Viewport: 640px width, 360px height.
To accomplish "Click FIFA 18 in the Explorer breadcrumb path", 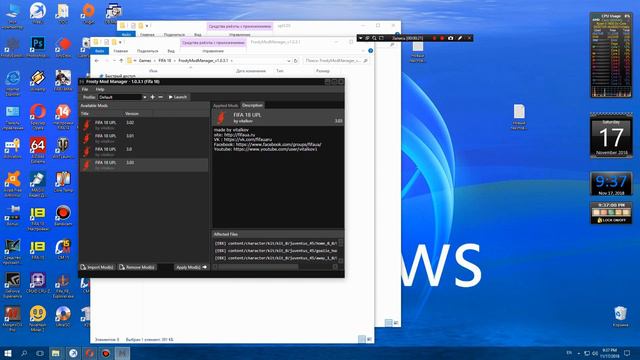I will (x=164, y=60).
